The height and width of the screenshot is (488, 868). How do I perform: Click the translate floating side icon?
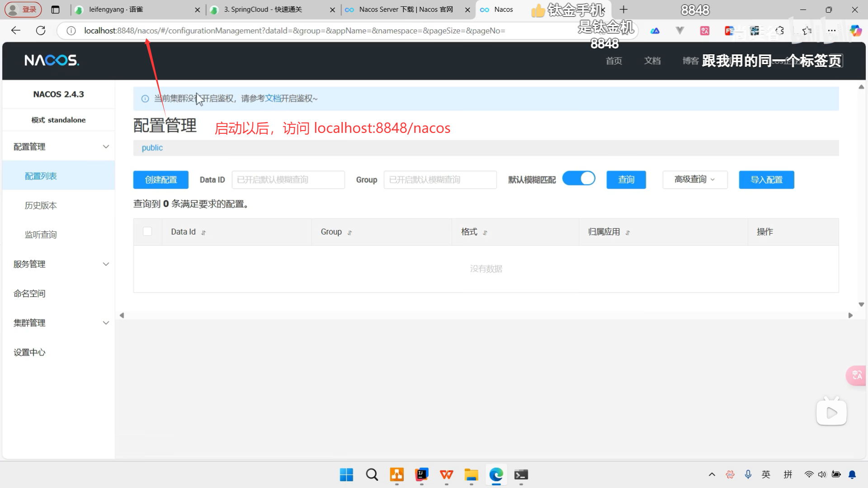[857, 375]
